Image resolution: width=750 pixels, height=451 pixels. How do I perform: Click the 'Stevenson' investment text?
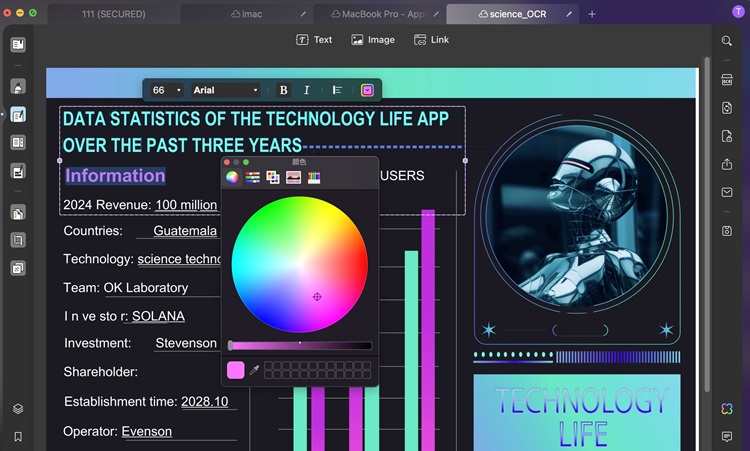186,343
